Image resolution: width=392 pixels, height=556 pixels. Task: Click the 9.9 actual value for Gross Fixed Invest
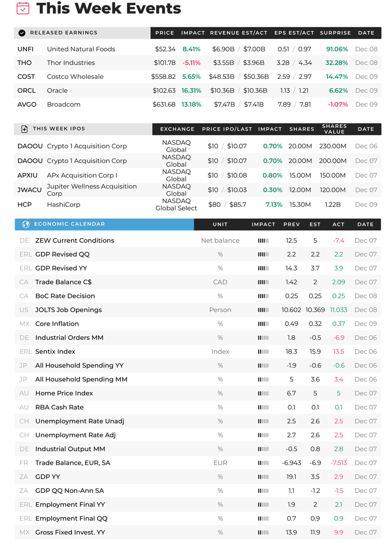pyautogui.click(x=339, y=533)
